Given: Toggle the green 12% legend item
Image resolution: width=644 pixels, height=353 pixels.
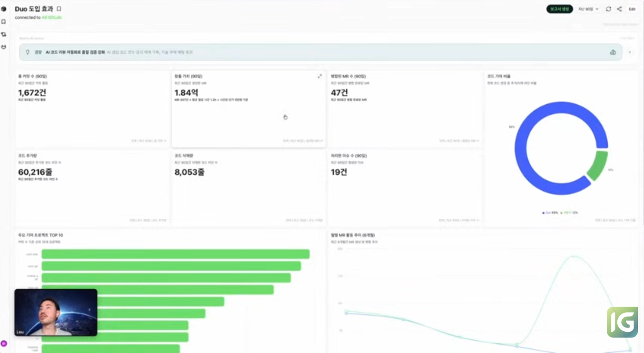Looking at the screenshot, I should 570,213.
